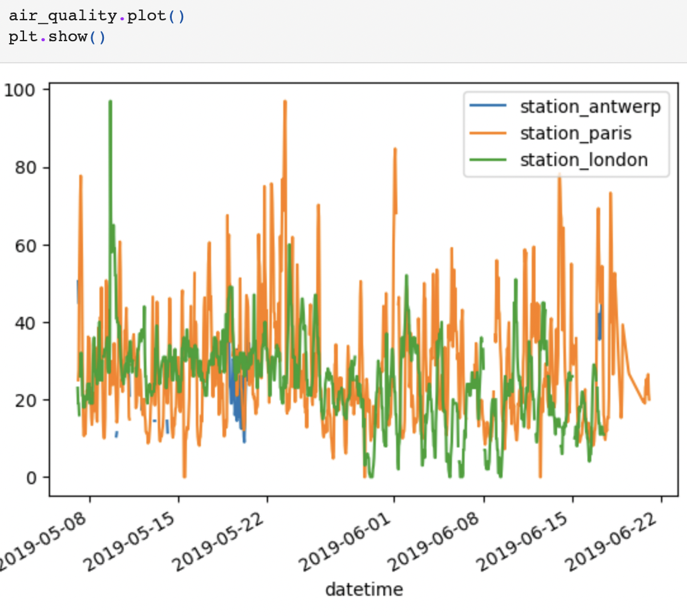Image resolution: width=687 pixels, height=616 pixels.
Task: Click the air_quality.plot() code line
Action: pos(97,16)
